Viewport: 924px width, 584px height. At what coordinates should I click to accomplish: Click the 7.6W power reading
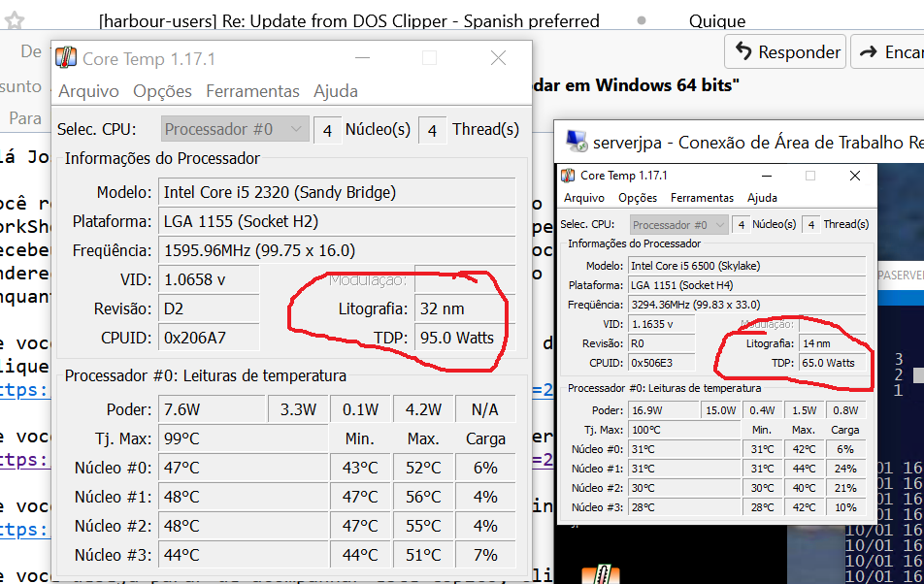click(x=213, y=409)
